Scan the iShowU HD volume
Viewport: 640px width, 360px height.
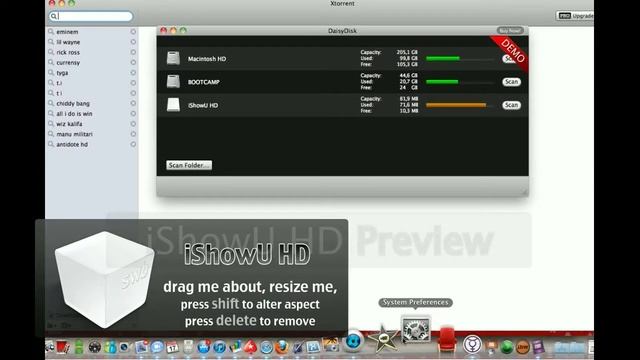point(511,105)
